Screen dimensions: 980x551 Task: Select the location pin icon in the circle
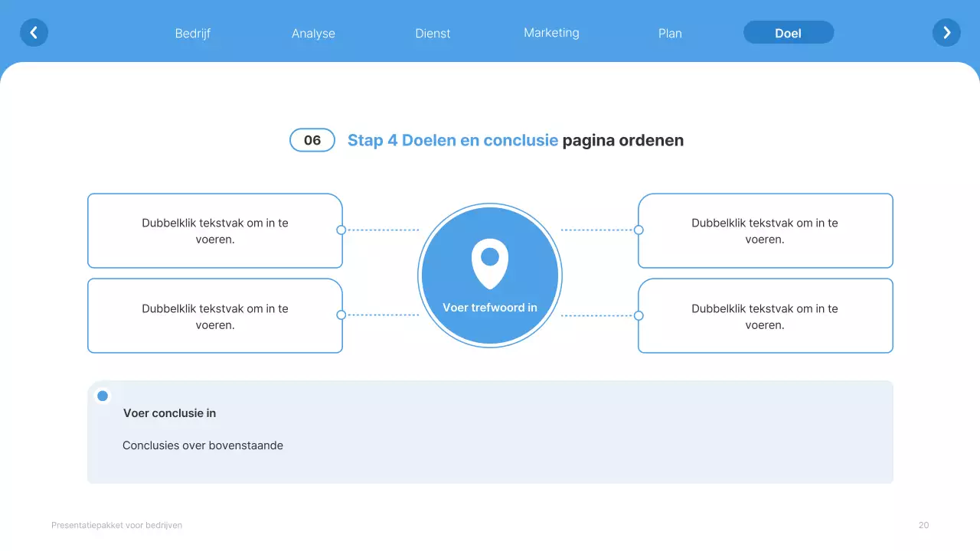click(x=489, y=260)
